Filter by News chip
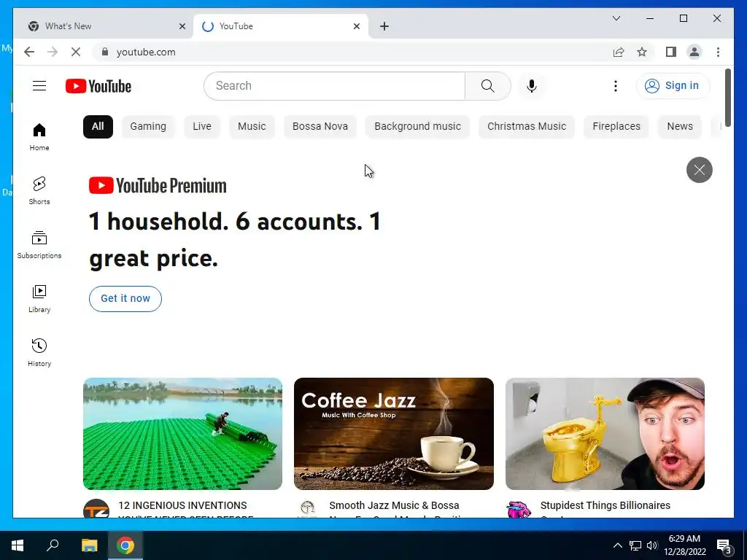Image resolution: width=747 pixels, height=560 pixels. [x=679, y=127]
